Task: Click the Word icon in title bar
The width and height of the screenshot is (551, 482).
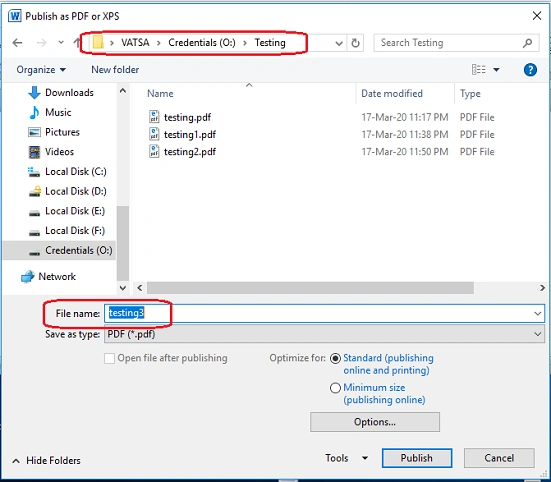Action: click(14, 16)
